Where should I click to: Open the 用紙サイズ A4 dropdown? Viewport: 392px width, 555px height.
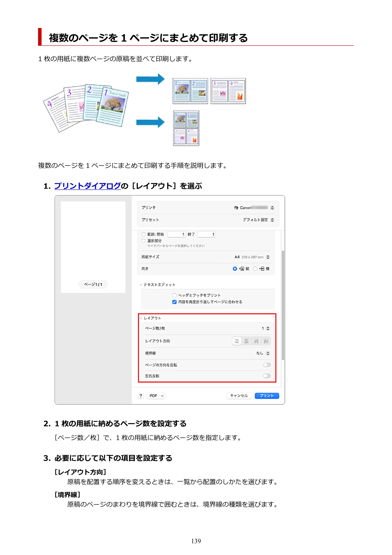click(268, 257)
